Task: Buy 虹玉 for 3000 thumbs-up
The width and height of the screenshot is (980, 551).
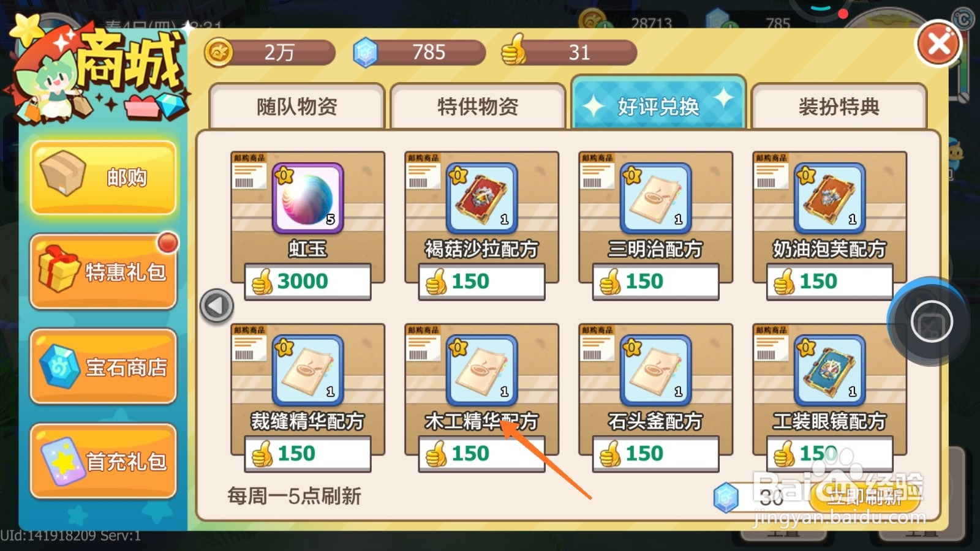Action: tap(307, 282)
